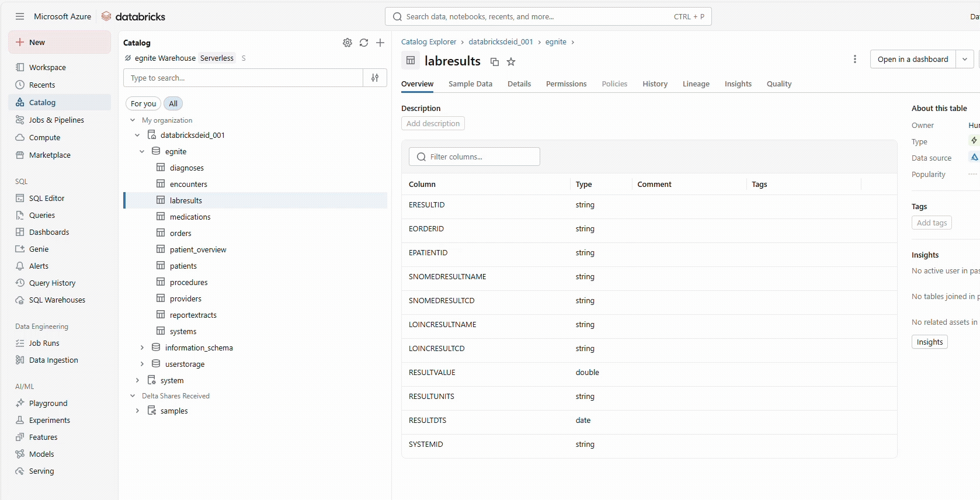Star labresults as a favorite
The height and width of the screenshot is (500, 980).
point(511,62)
